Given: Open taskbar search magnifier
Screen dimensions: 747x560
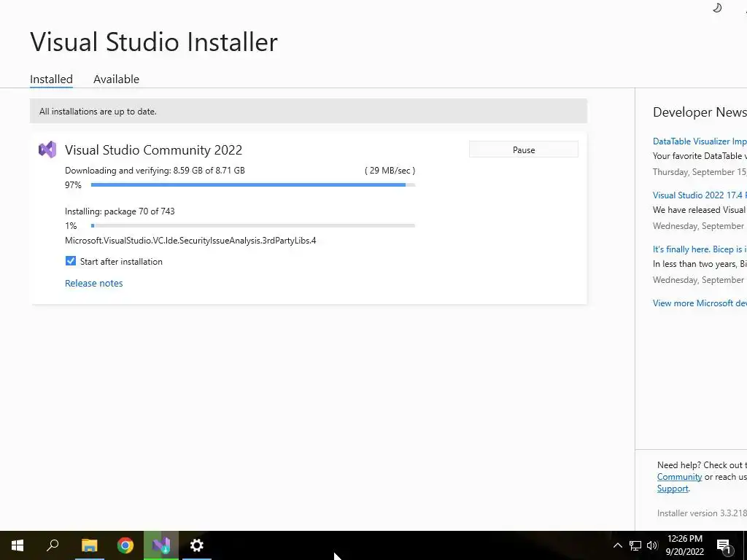Looking at the screenshot, I should point(53,545).
